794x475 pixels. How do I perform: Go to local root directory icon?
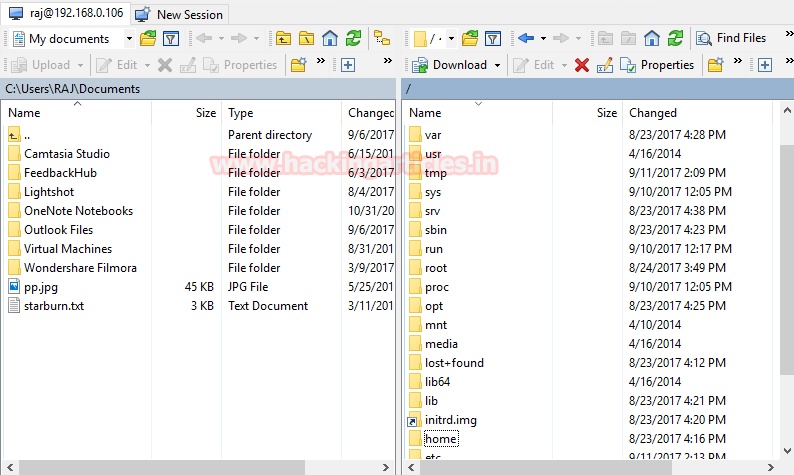(x=306, y=38)
